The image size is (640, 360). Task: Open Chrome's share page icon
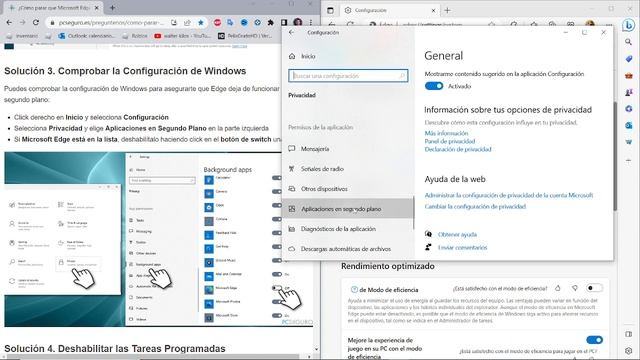click(187, 22)
